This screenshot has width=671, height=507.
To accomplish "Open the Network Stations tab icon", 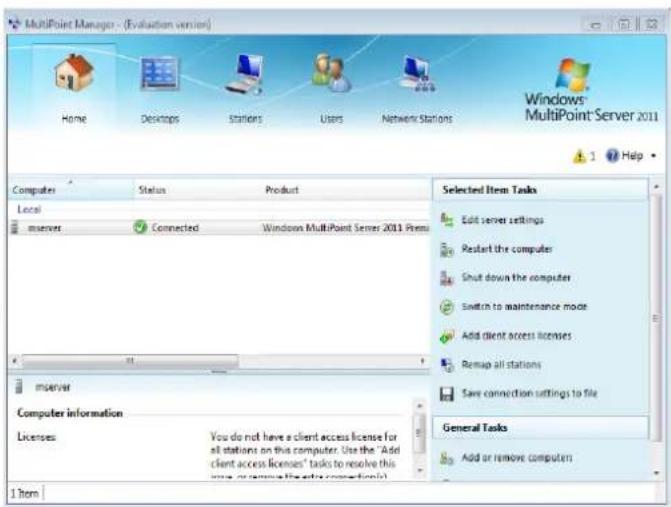I will 418,73.
